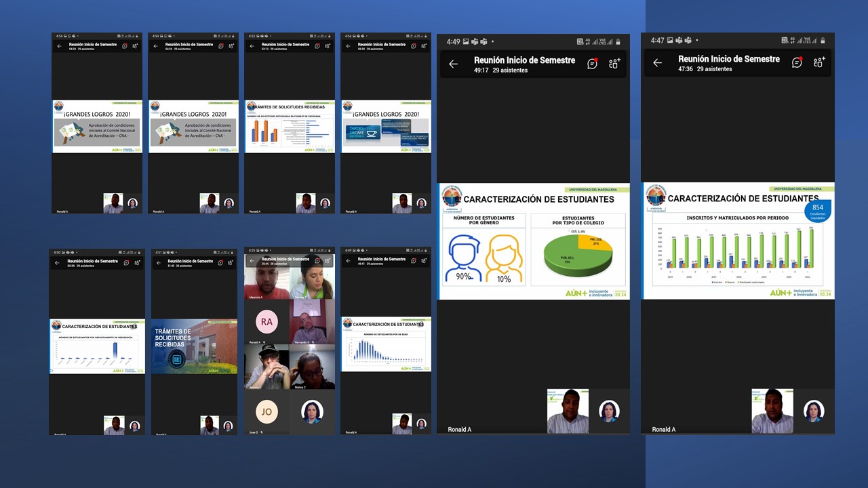Image resolution: width=868 pixels, height=488 pixels.
Task: Tap add-participants icon in the 25:44 video-grid screenshot
Action: 327,260
